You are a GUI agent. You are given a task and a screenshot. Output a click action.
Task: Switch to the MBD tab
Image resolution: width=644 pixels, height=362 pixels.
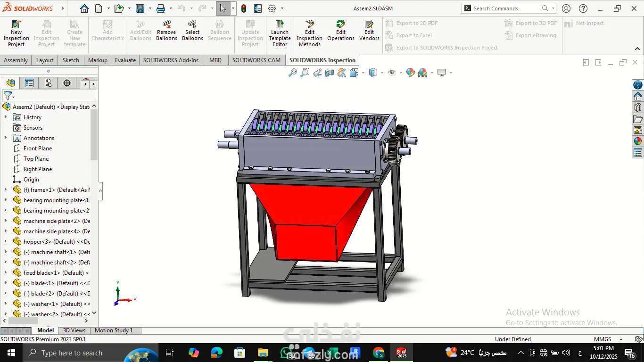click(215, 60)
